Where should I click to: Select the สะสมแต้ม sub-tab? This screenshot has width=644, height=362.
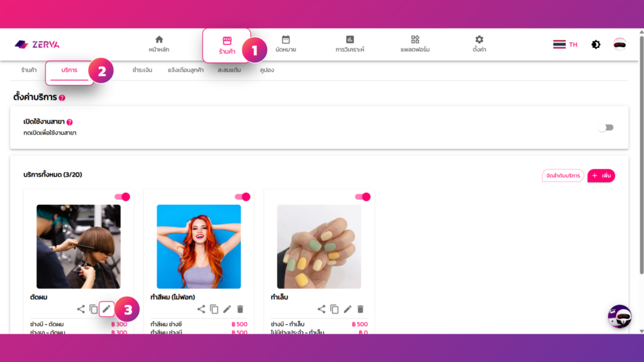(229, 70)
